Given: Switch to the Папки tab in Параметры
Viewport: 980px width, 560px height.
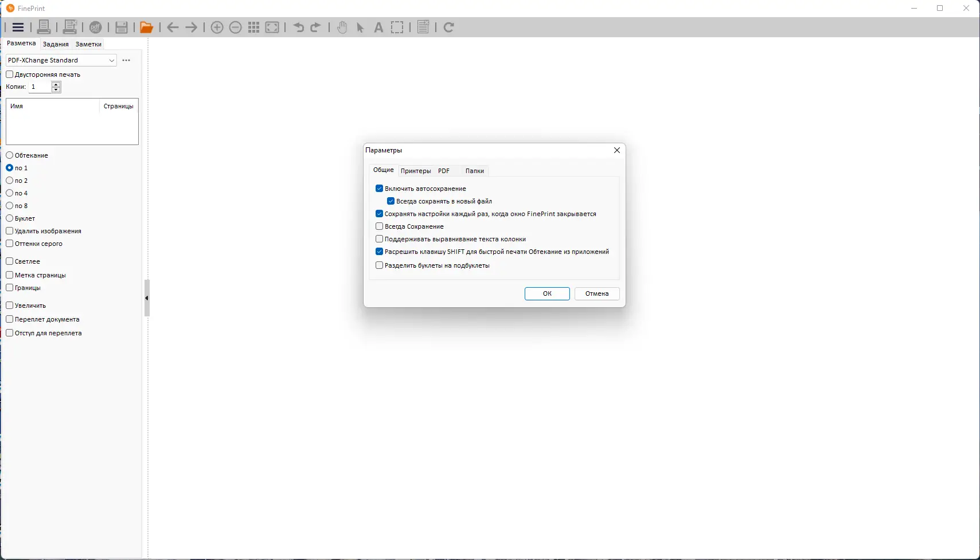Looking at the screenshot, I should coord(474,170).
